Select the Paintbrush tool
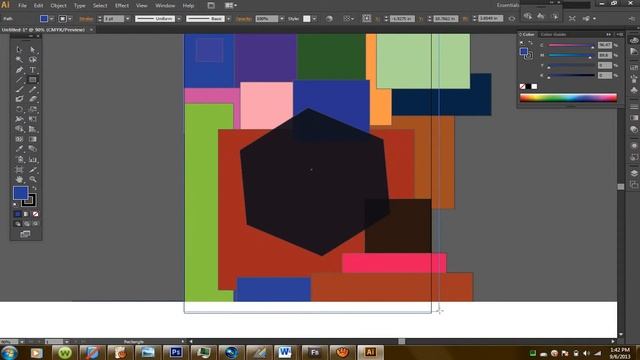 pyautogui.click(x=19, y=89)
